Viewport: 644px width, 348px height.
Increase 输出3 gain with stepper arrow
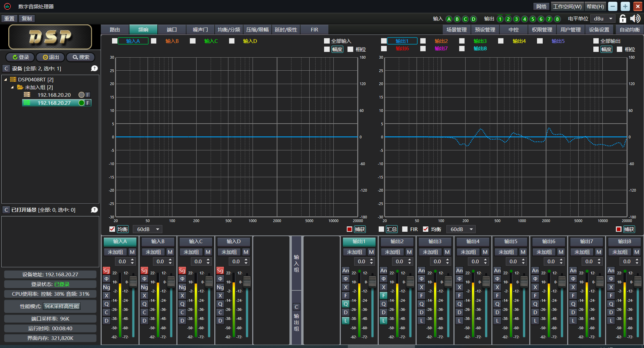point(447,260)
